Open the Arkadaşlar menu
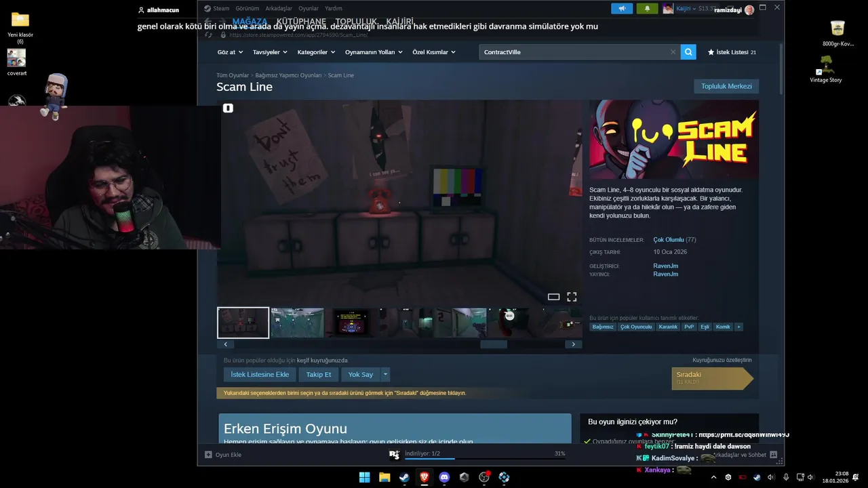Viewport: 868px width, 488px height. [x=279, y=9]
